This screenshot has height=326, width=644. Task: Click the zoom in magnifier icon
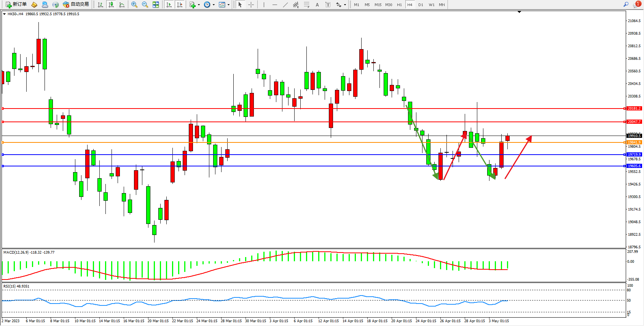coord(134,5)
